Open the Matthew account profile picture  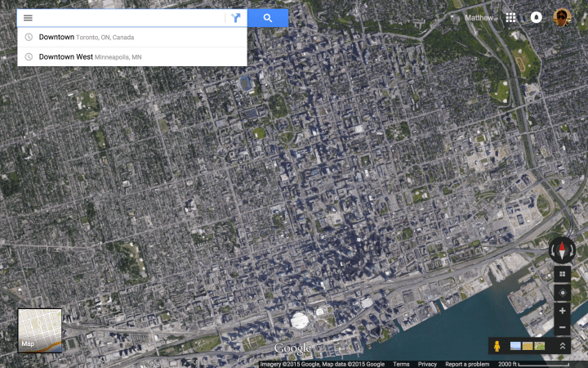[x=562, y=18]
